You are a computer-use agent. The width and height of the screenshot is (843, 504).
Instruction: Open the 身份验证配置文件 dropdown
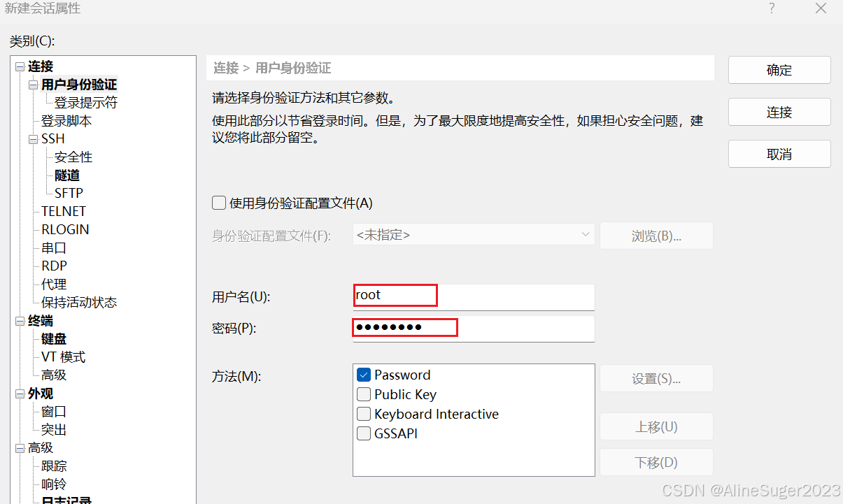pyautogui.click(x=586, y=235)
